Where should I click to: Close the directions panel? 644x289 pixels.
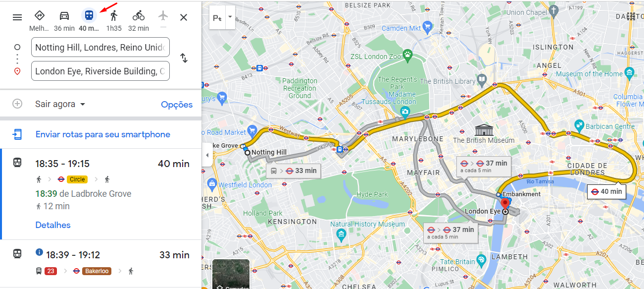point(184,17)
